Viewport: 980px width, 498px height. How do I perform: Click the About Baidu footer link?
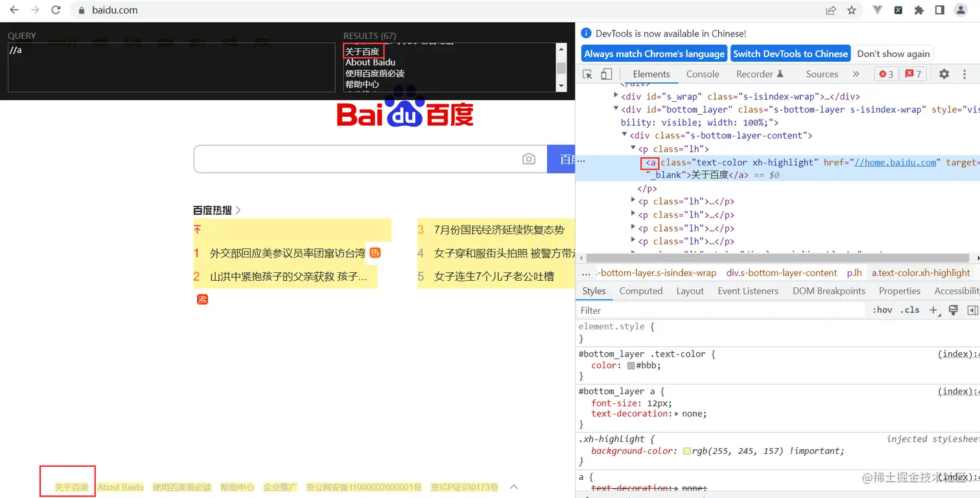[x=121, y=487]
